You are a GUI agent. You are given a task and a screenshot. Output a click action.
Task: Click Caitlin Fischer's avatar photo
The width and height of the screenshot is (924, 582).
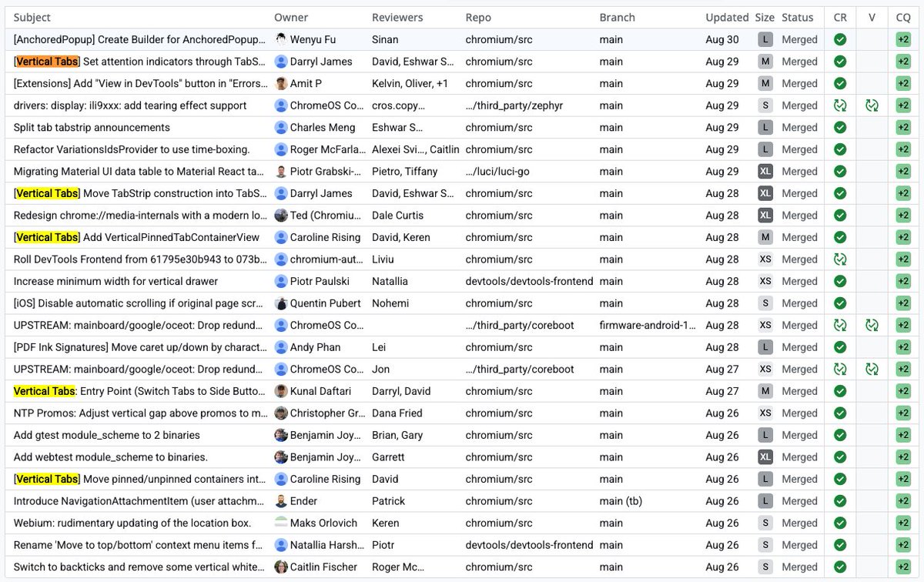tap(281, 567)
